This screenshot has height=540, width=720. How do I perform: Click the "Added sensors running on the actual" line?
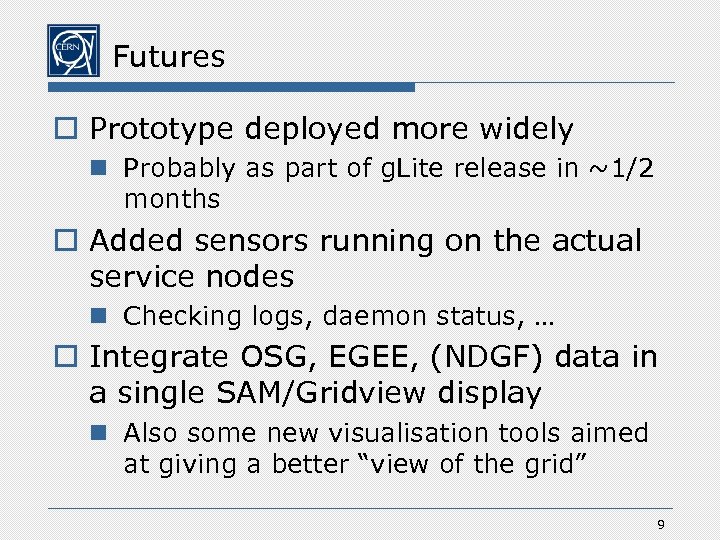point(366,241)
